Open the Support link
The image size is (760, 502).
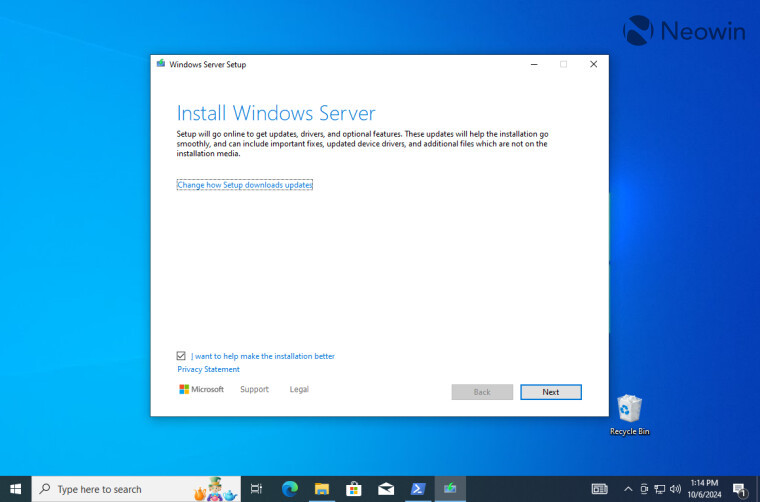pyautogui.click(x=254, y=389)
